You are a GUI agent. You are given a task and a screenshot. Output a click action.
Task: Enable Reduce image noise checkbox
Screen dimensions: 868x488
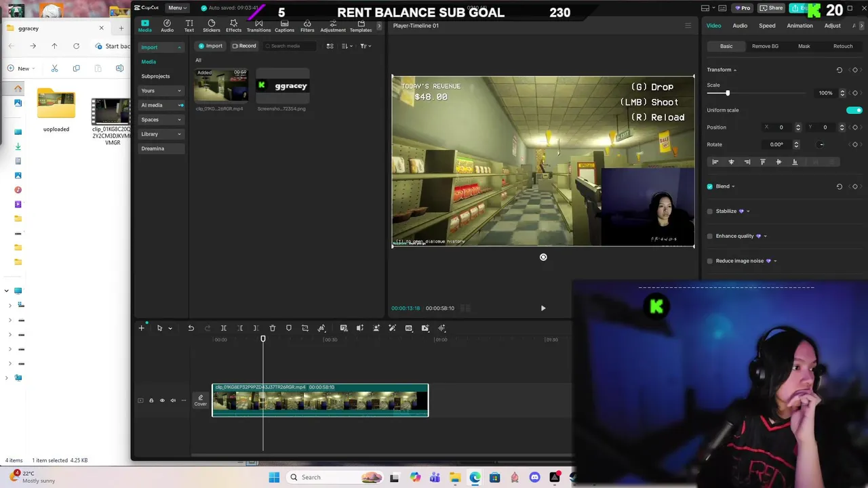point(710,261)
